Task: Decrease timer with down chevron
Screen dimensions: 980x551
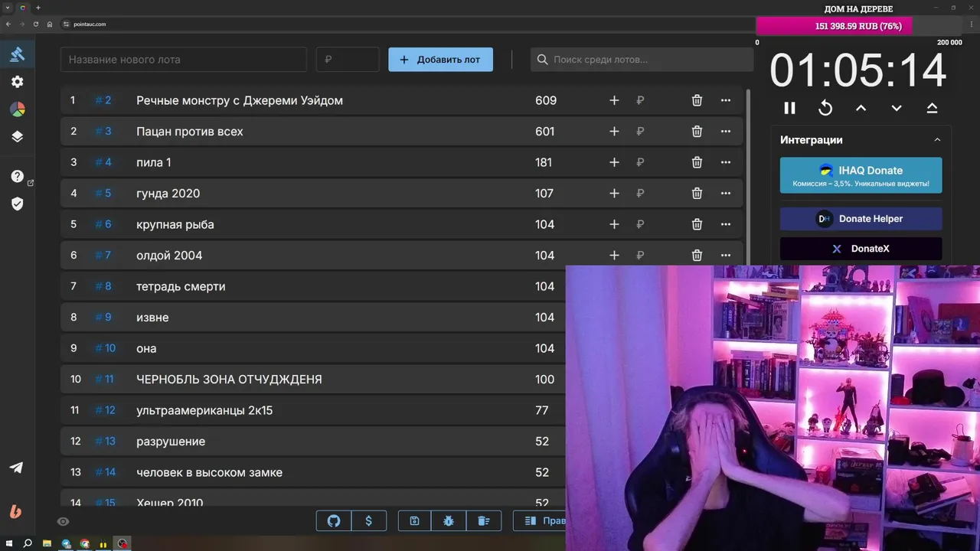Action: [897, 108]
